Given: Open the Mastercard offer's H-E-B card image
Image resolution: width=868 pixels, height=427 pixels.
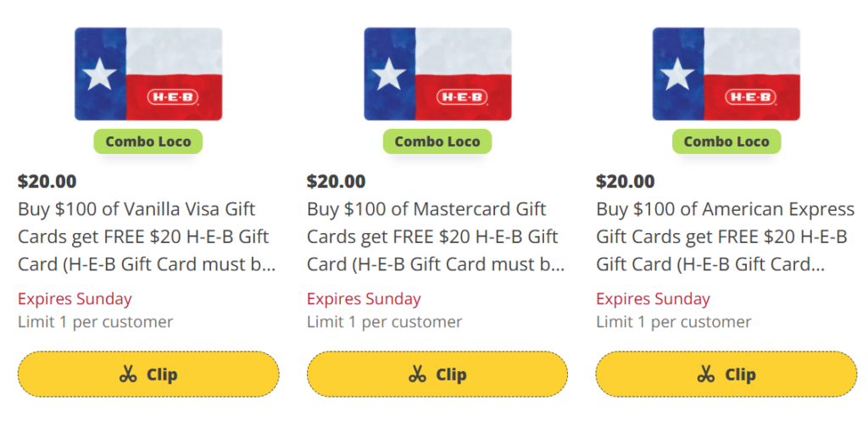Looking at the screenshot, I should click(437, 74).
